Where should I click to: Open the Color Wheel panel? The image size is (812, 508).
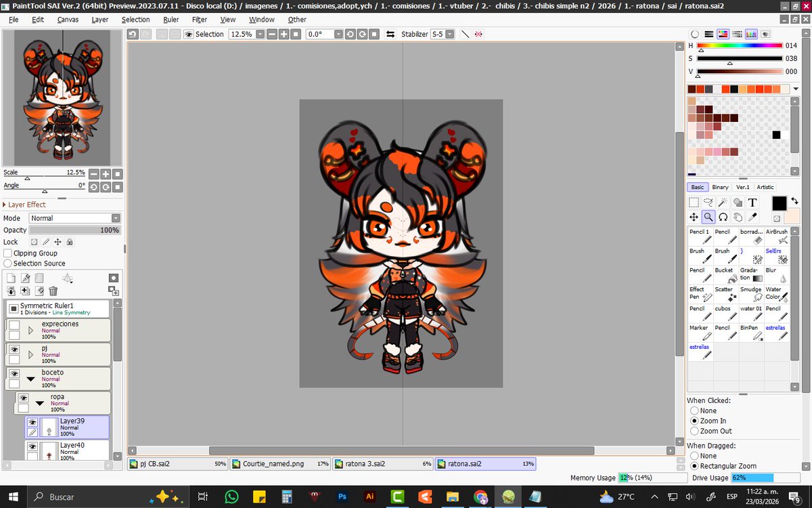tap(694, 34)
